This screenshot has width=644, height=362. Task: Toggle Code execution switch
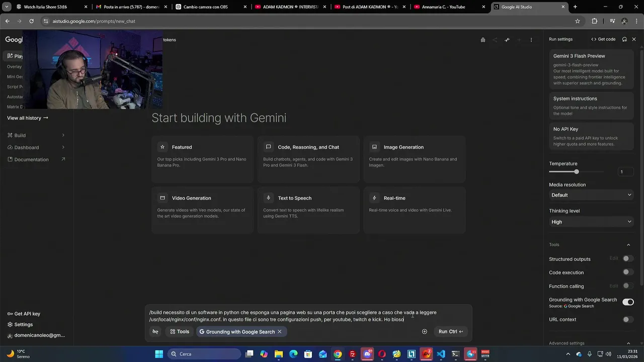627,272
